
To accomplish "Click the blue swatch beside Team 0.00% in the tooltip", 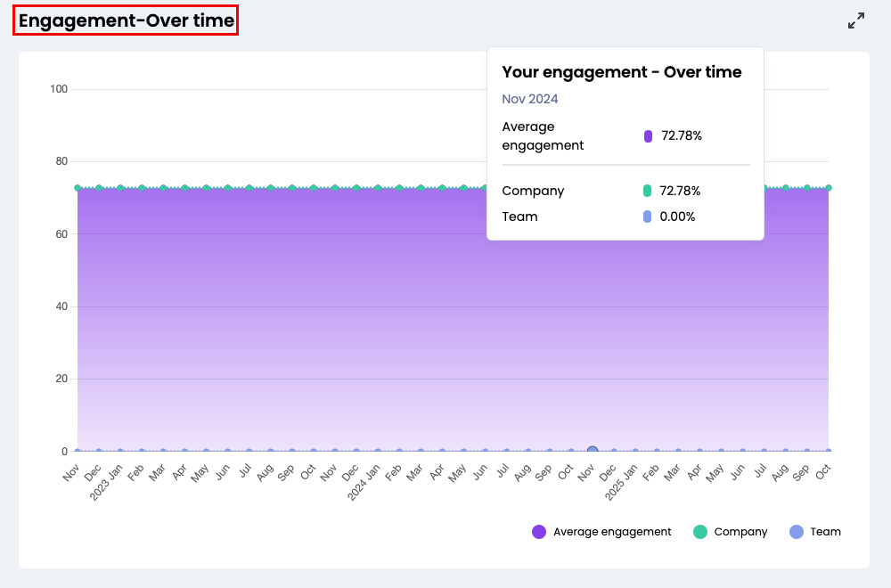I will [x=648, y=216].
